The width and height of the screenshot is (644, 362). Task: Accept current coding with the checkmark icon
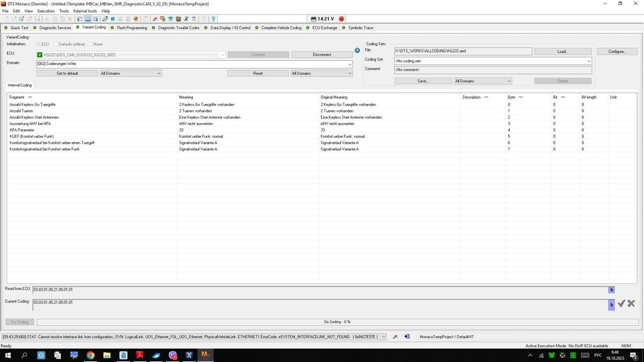[621, 303]
